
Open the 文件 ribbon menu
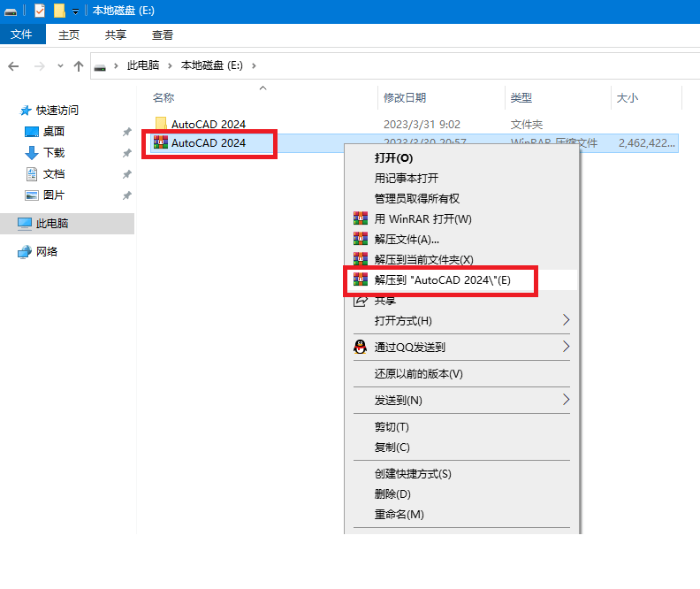pyautogui.click(x=21, y=34)
